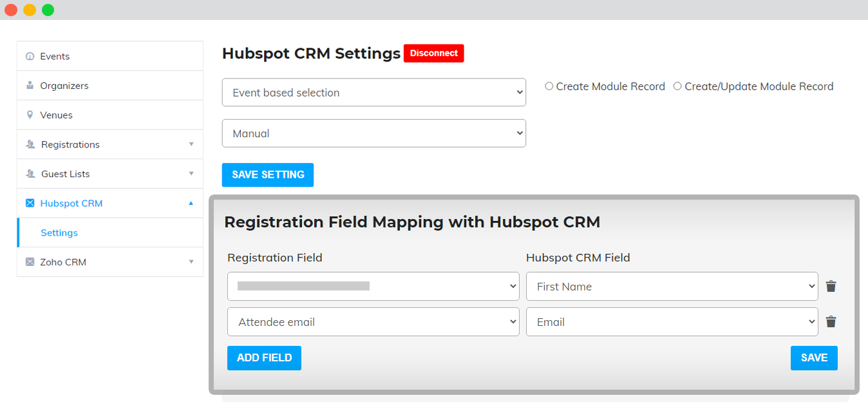Delete the First Name mapping row
Image resolution: width=868 pixels, height=409 pixels.
(831, 287)
